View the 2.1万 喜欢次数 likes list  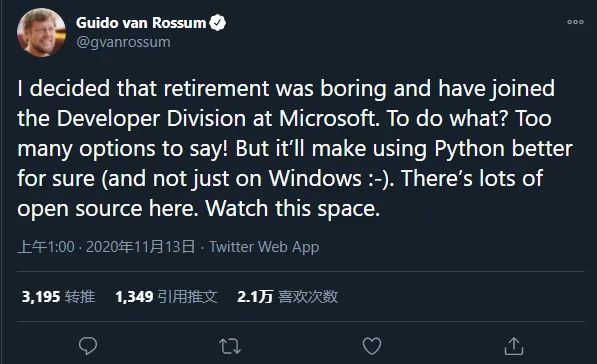pos(287,297)
